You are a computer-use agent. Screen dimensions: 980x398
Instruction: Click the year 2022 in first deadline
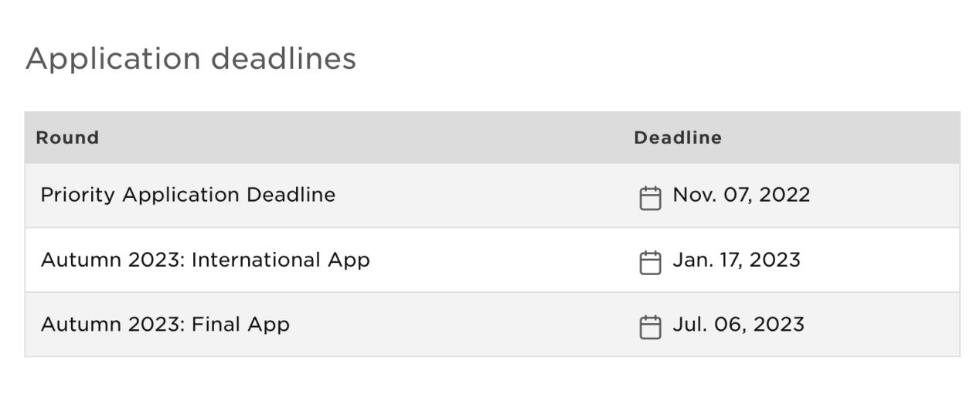tap(784, 195)
